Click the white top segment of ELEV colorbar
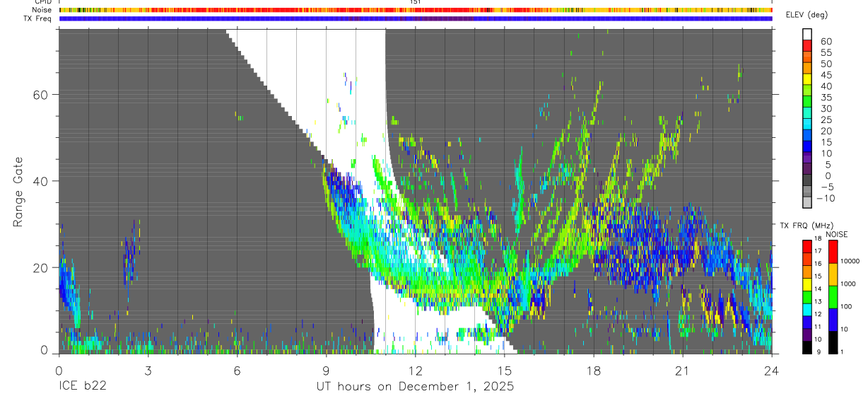This screenshot has height=401, width=868. tap(807, 35)
